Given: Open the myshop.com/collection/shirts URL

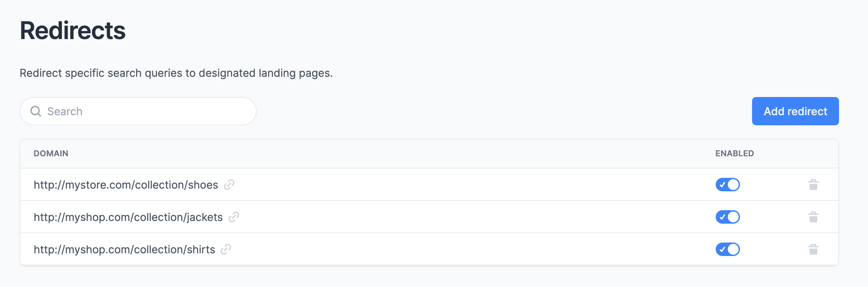Looking at the screenshot, I should pos(124,250).
